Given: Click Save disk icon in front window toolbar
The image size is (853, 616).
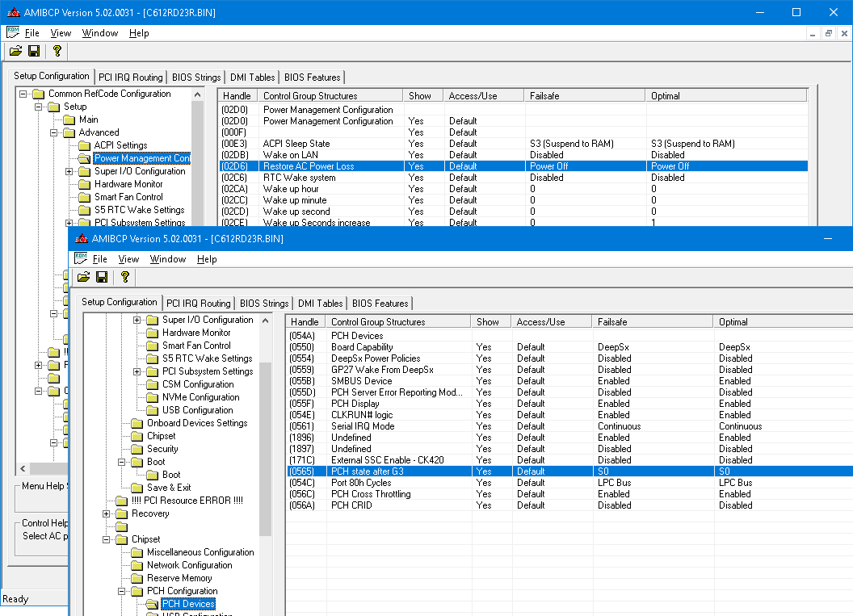Looking at the screenshot, I should [x=102, y=277].
